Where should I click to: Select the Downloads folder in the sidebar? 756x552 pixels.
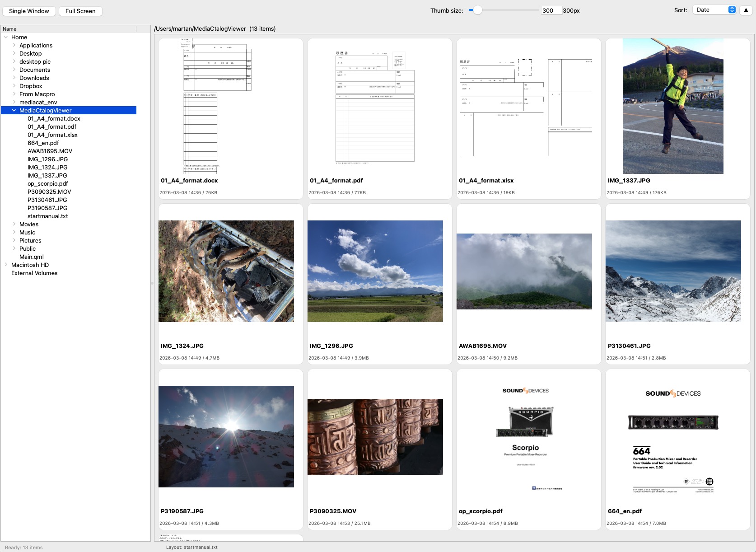click(x=34, y=78)
